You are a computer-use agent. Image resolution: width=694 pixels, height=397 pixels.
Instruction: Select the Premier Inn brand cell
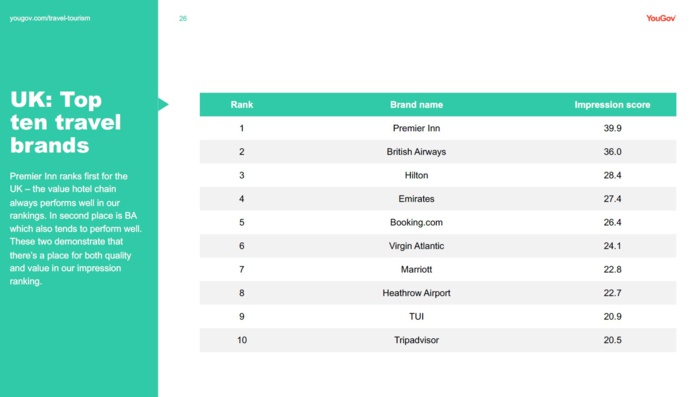[x=416, y=128]
